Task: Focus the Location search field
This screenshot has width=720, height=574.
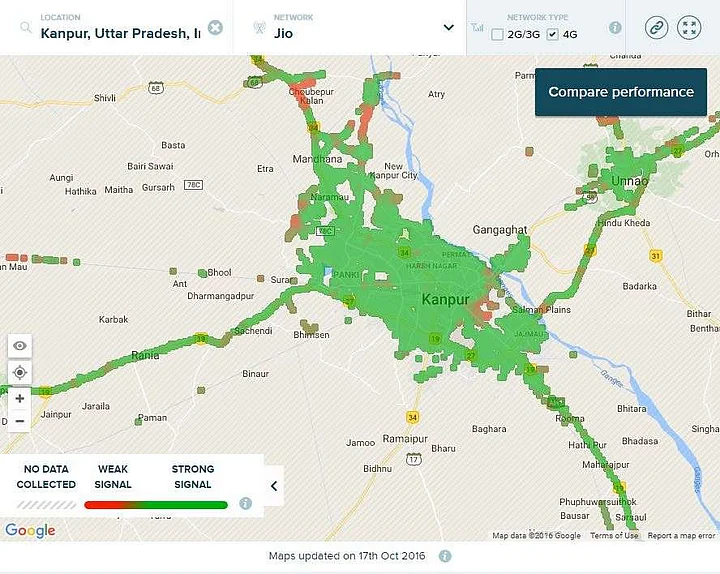Action: pos(120,33)
